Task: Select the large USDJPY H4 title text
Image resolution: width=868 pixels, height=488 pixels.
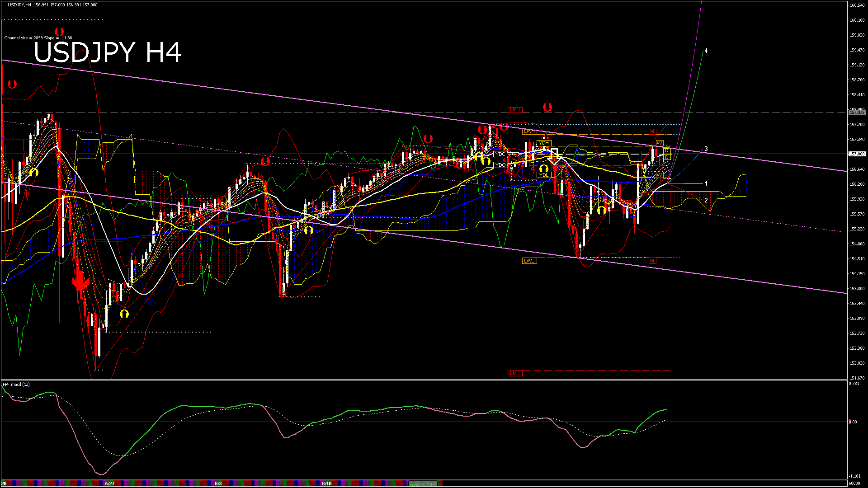Action: (x=108, y=52)
